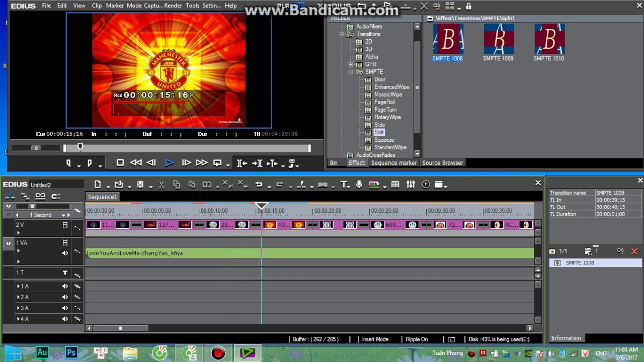This screenshot has height=362, width=644.
Task: Step forward one frame in the player
Action: 186,163
